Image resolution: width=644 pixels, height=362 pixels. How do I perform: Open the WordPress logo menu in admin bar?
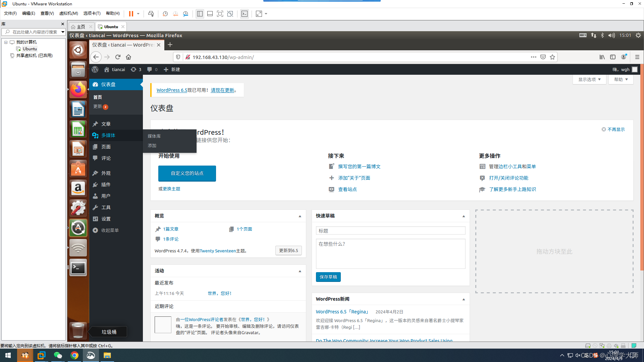pyautogui.click(x=95, y=69)
